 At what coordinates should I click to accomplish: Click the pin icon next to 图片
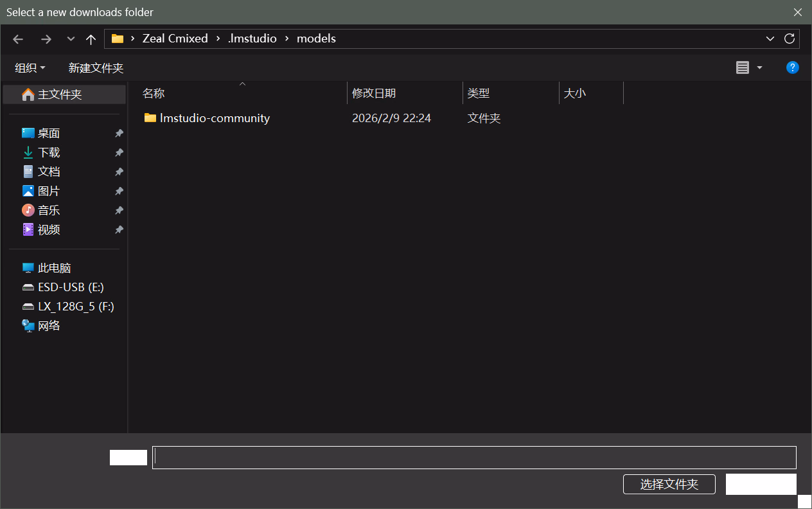tap(119, 191)
